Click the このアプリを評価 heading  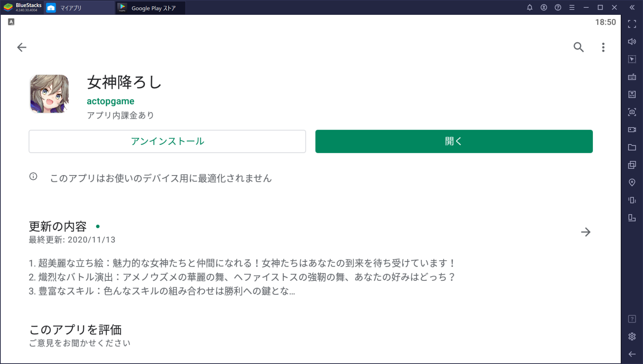point(75,330)
